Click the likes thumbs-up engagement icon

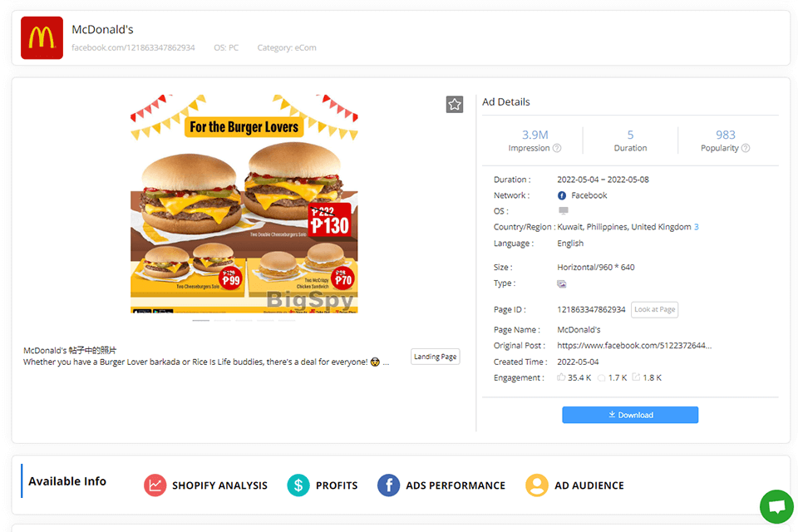pos(561,377)
